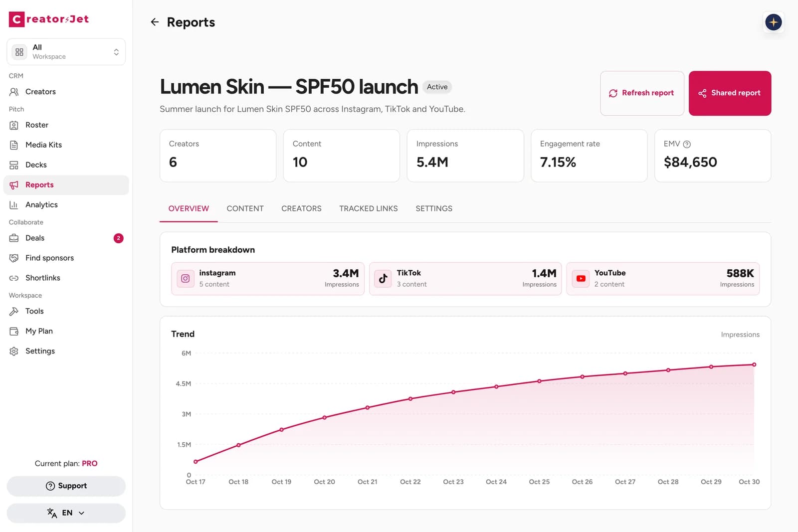Open the TRACKED LINKS tab
Screen dimensions: 798x532
[x=369, y=209]
